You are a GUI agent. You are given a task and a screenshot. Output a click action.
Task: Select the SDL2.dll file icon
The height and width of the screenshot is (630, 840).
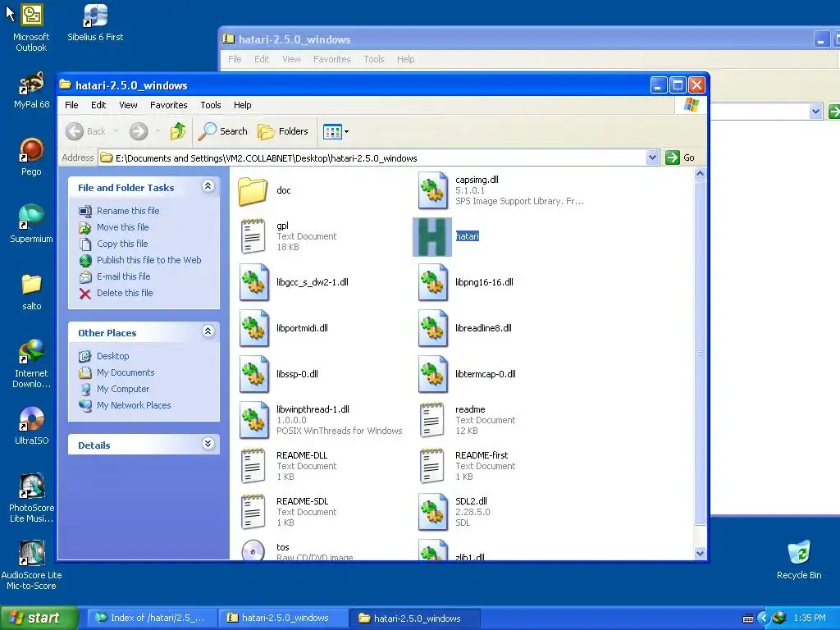point(432,513)
